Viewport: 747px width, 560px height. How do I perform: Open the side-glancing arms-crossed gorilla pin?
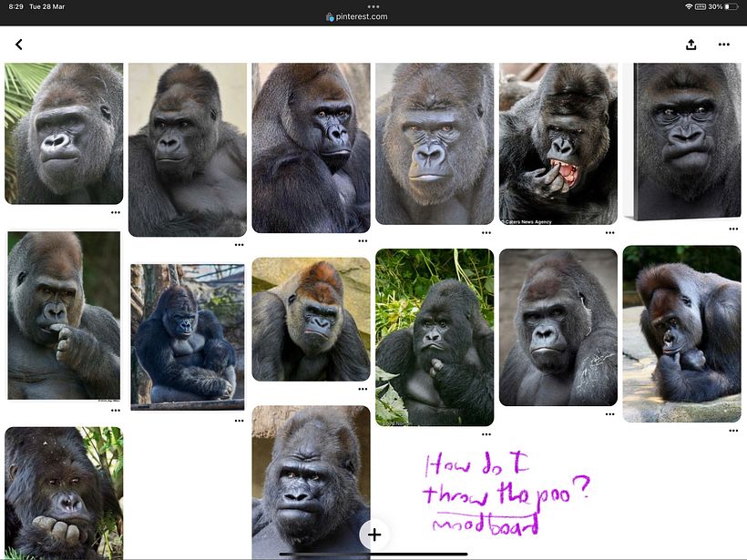tap(311, 148)
